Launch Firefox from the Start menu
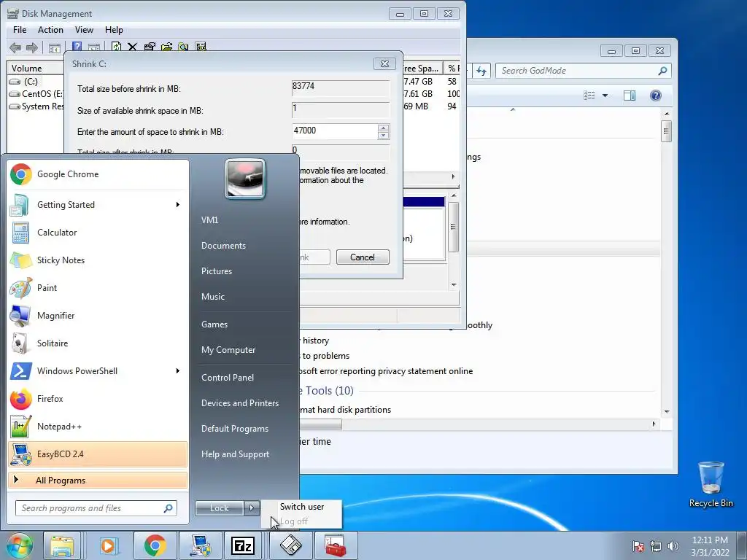 click(x=98, y=399)
